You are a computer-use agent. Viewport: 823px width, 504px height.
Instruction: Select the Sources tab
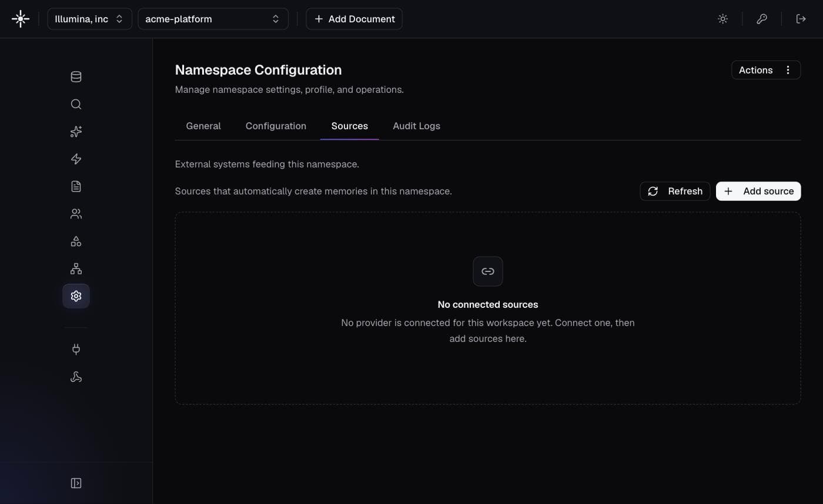tap(350, 126)
